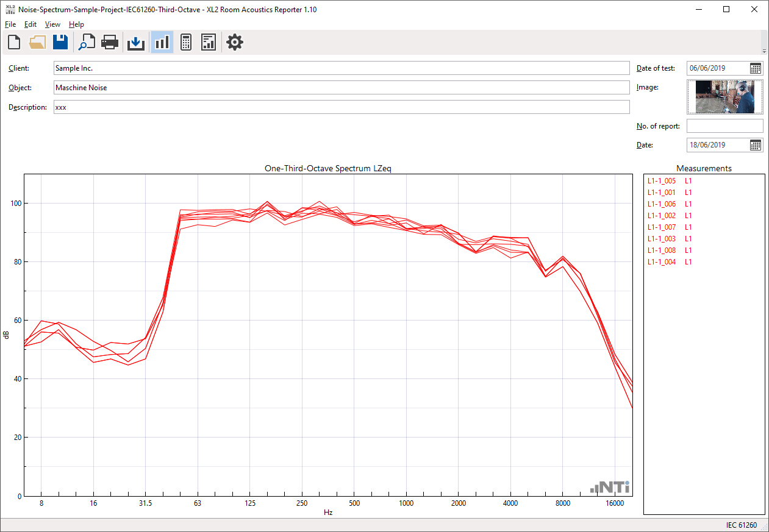Click into the Client text field
Image resolution: width=769 pixels, height=532 pixels.
tap(342, 68)
